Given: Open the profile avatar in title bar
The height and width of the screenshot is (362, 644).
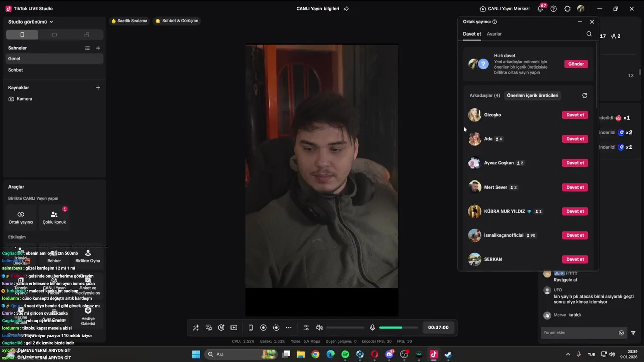Looking at the screenshot, I should click(581, 9).
